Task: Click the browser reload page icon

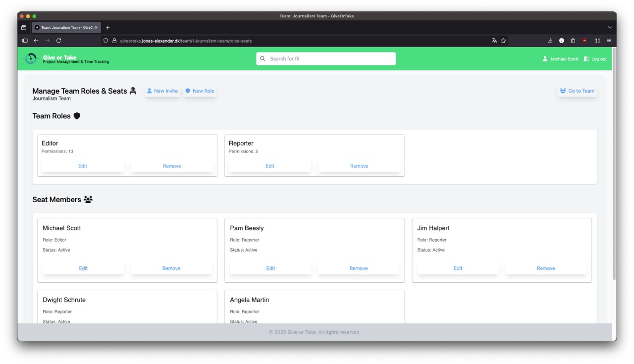Action: [58, 41]
